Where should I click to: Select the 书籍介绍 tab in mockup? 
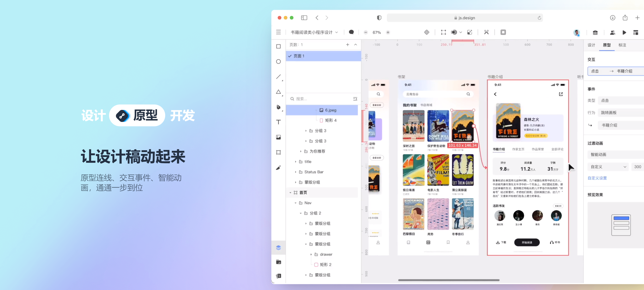499,149
